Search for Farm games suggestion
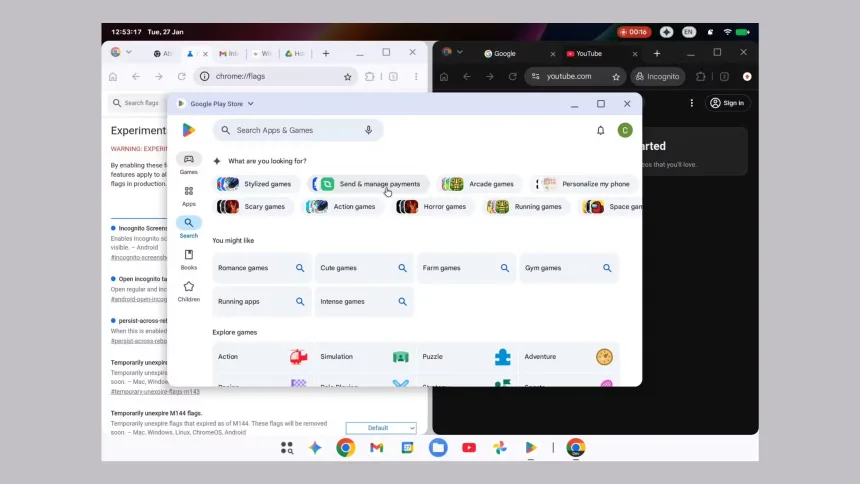The height and width of the screenshot is (484, 860). (x=466, y=268)
